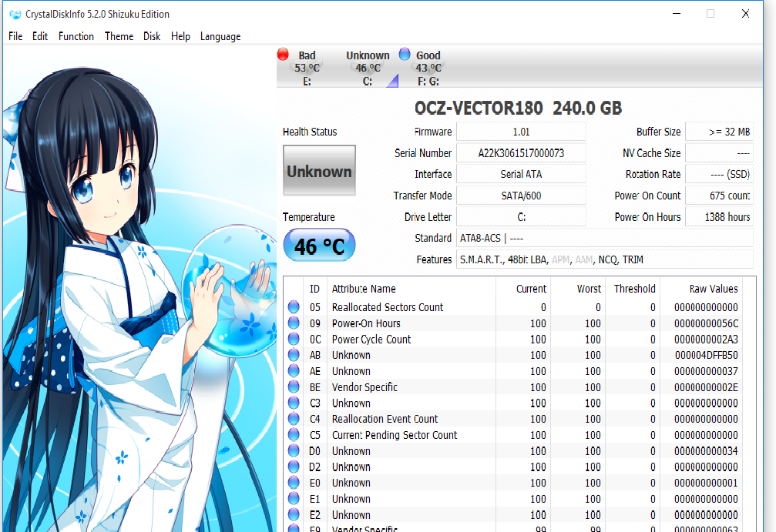Click the Buffer Size value >= 32 MB
776x532 pixels.
pos(719,132)
